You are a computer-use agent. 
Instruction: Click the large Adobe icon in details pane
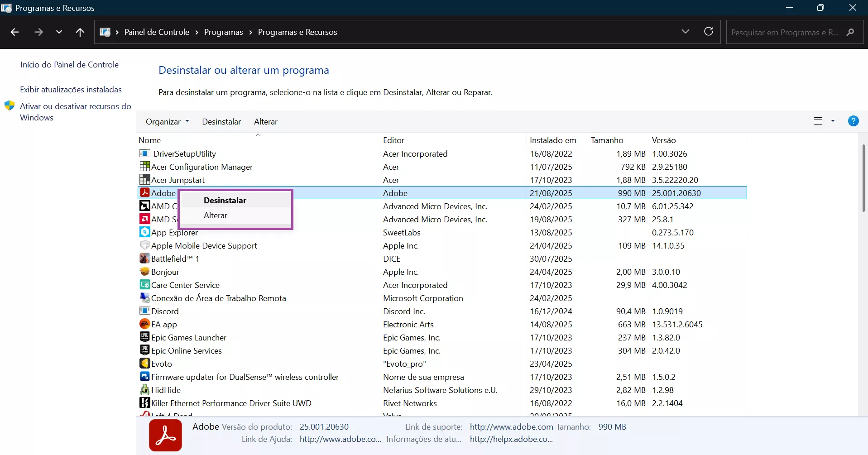(x=165, y=435)
